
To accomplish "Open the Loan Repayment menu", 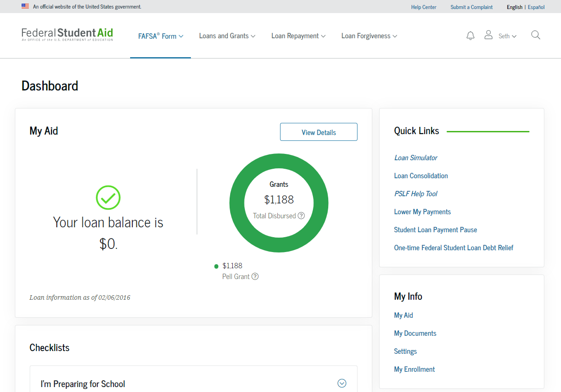I will [x=299, y=36].
